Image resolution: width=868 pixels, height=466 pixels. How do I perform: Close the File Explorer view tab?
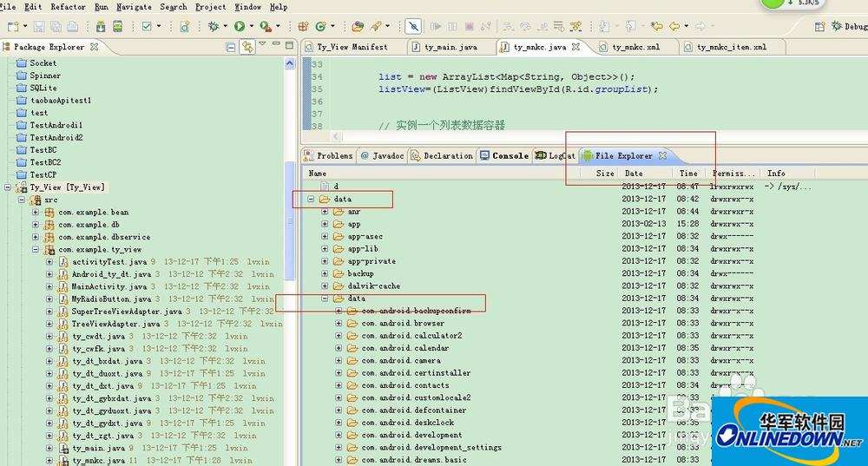662,156
